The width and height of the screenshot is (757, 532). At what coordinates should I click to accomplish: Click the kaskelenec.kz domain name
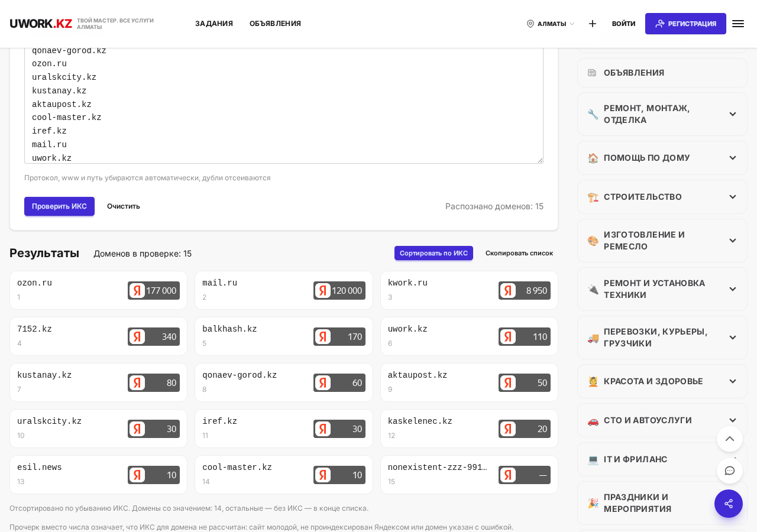(x=420, y=421)
